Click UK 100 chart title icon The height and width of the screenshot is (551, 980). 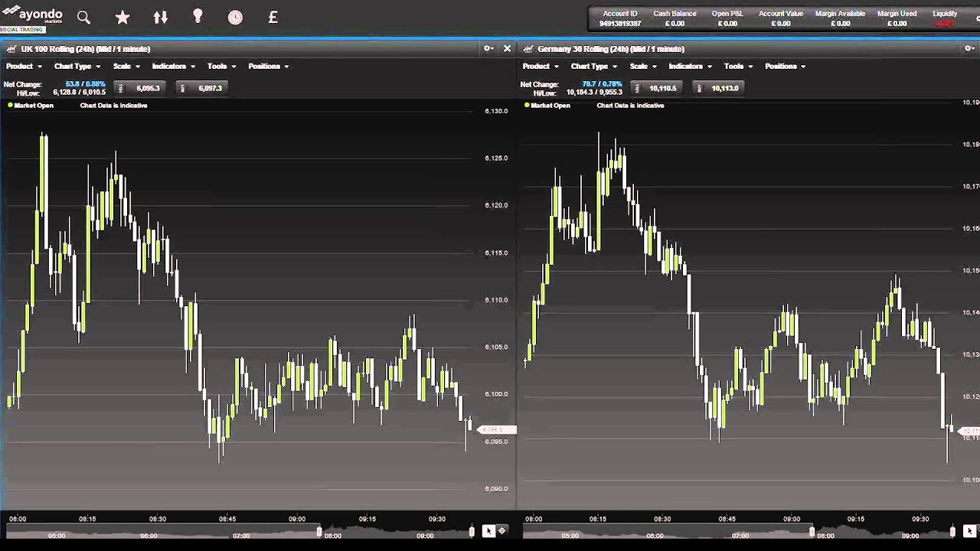point(11,49)
